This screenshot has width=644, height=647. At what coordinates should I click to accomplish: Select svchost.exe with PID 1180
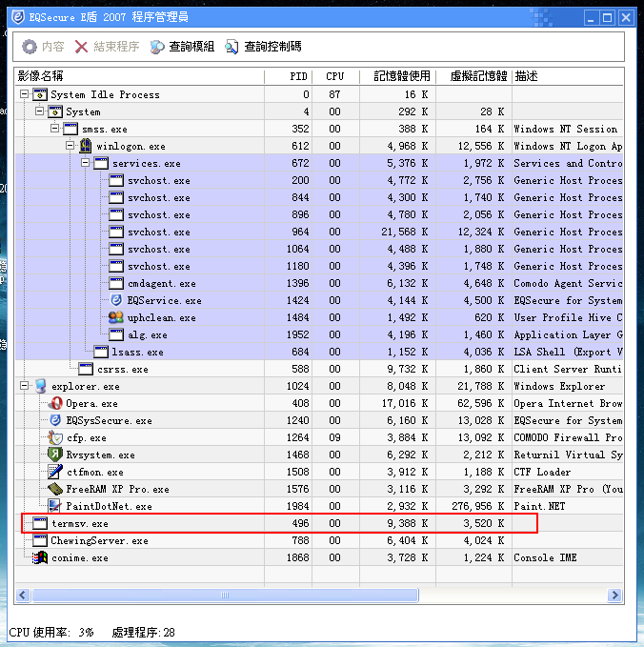point(319,266)
